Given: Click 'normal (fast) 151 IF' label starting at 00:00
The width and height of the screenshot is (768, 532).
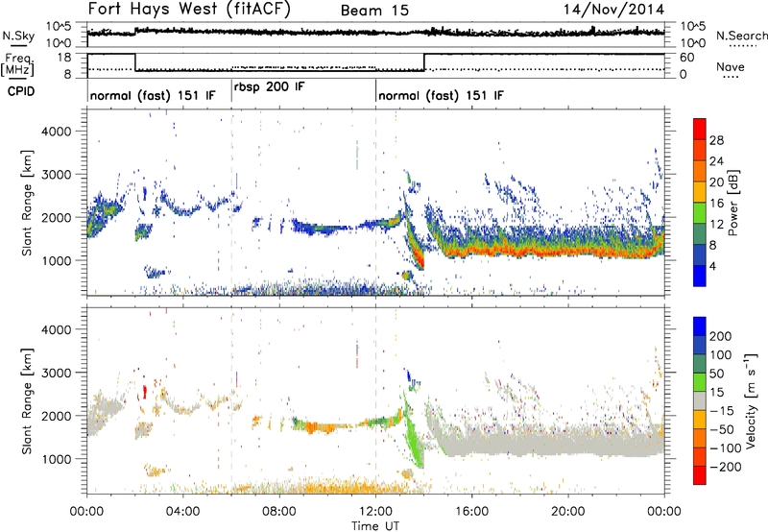Looking at the screenshot, I should pyautogui.click(x=153, y=95).
